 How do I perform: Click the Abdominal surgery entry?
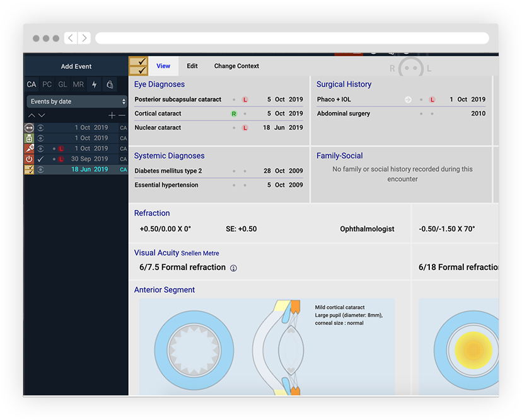point(343,114)
